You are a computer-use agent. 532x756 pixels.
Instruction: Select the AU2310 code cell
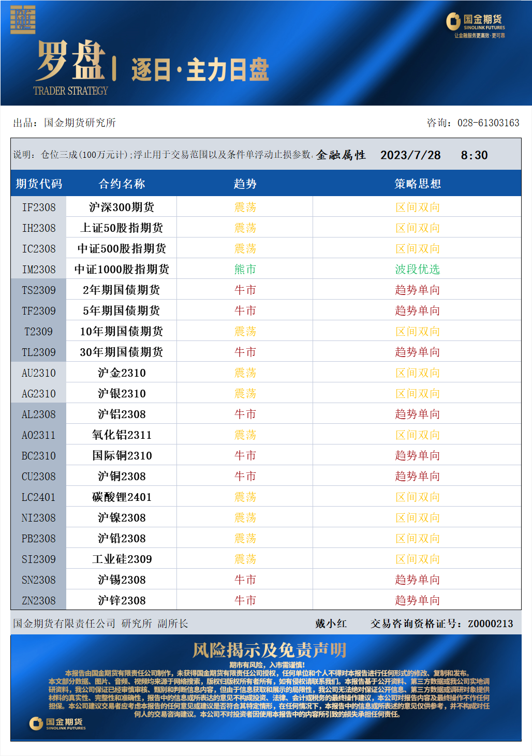point(39,373)
